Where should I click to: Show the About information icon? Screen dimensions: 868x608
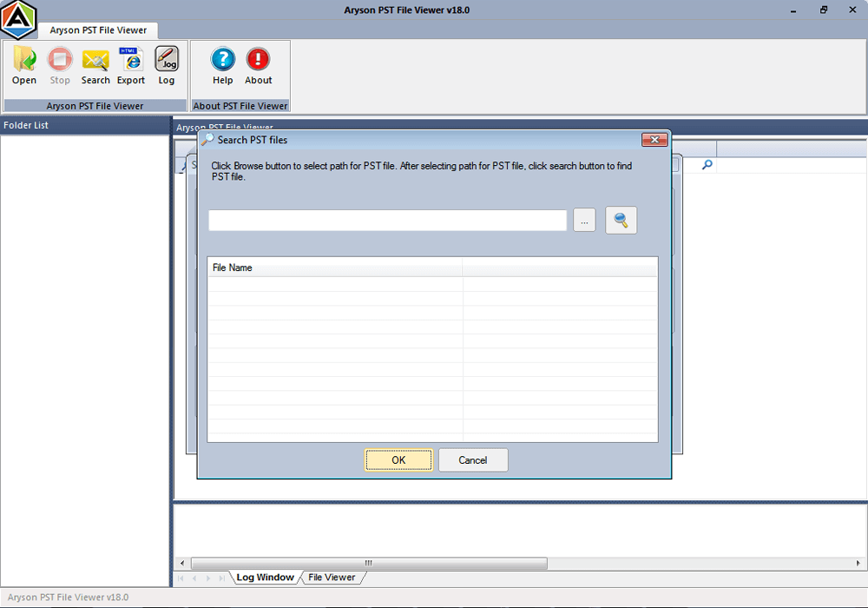coord(258,66)
